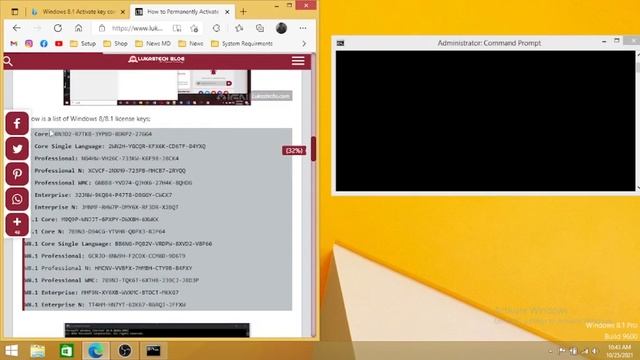Switch to Microsoft Edge in the taskbar
The height and width of the screenshot is (360, 640).
coord(96,351)
